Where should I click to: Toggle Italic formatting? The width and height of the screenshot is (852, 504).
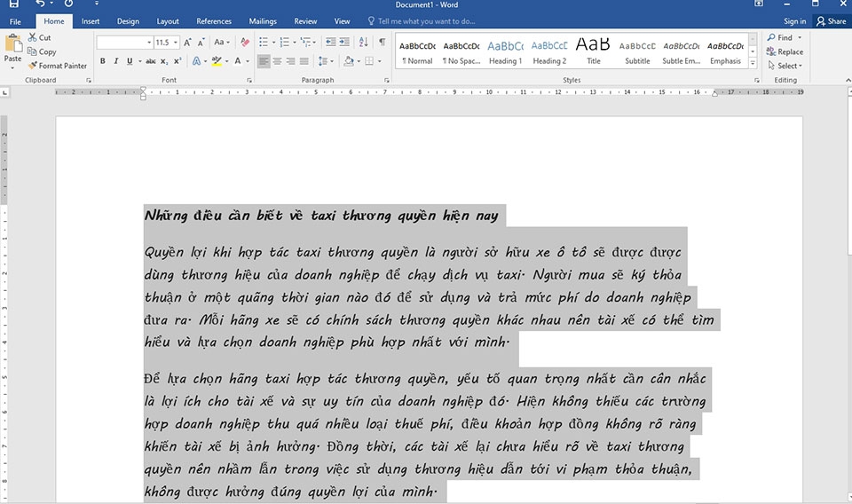click(116, 61)
